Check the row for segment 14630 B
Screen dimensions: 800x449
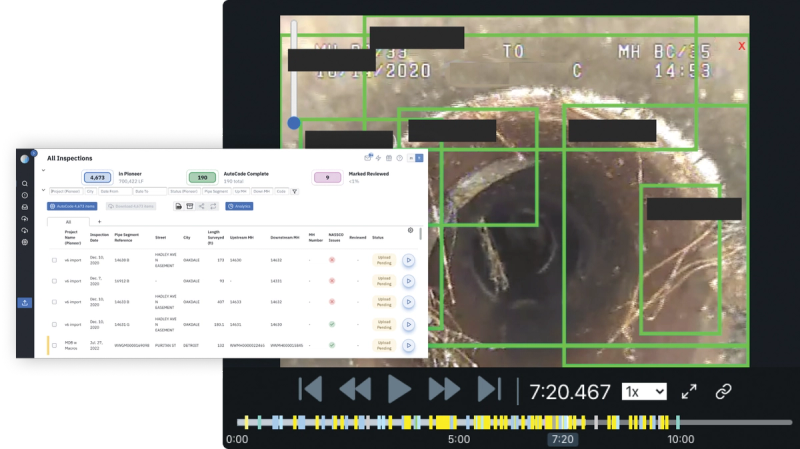[54, 260]
